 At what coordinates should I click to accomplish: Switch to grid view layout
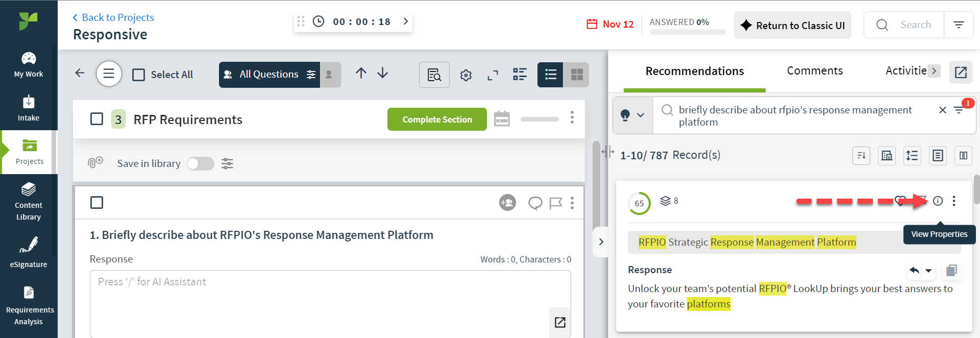point(576,75)
